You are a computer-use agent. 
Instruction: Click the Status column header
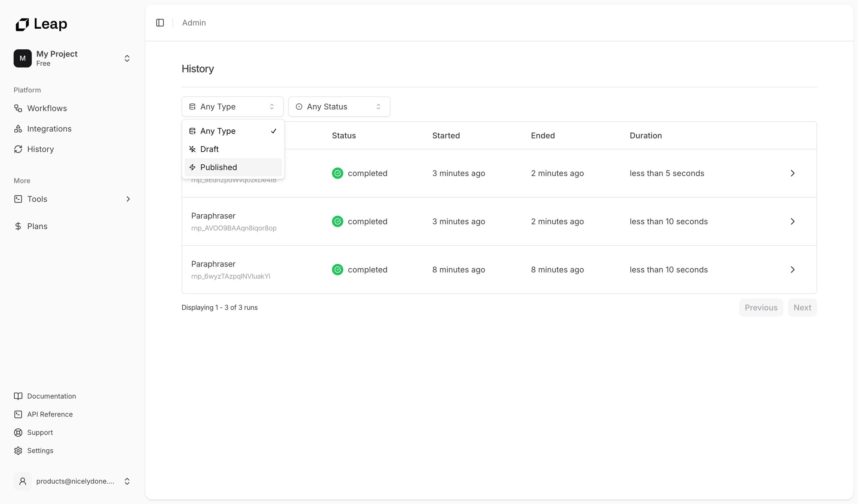click(x=344, y=135)
